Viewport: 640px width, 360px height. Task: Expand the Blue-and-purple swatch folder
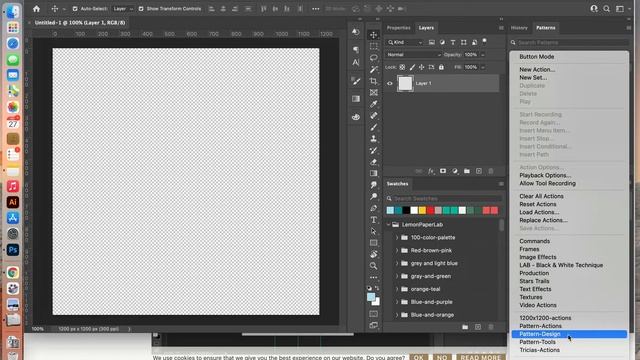397,302
